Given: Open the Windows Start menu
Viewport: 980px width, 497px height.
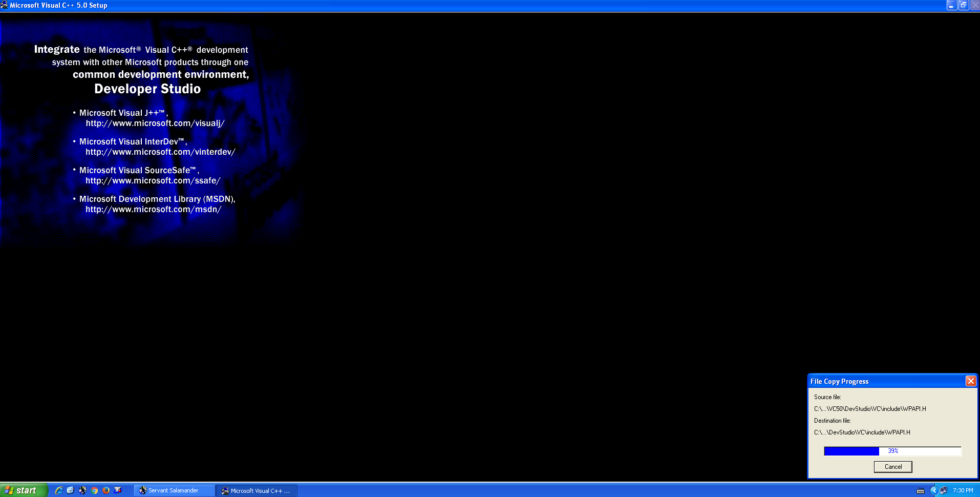Looking at the screenshot, I should click(x=24, y=490).
